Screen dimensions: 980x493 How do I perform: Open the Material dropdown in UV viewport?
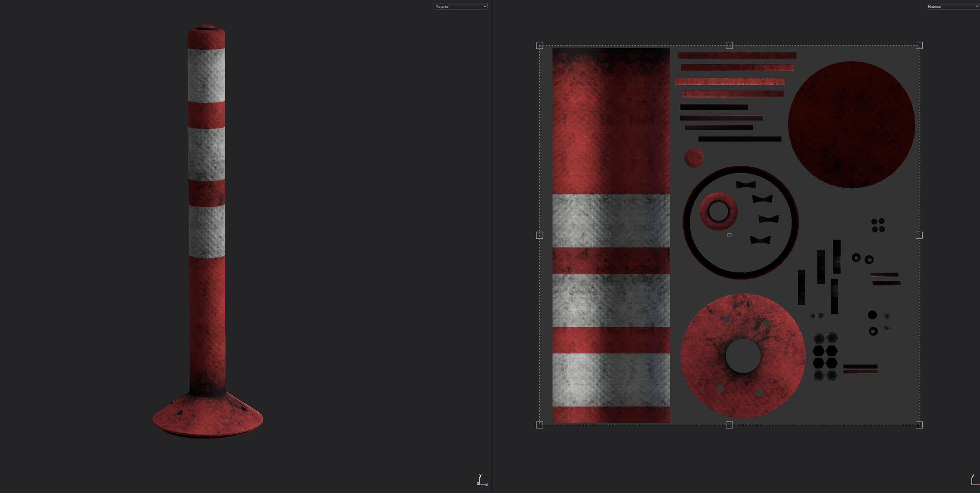point(952,6)
